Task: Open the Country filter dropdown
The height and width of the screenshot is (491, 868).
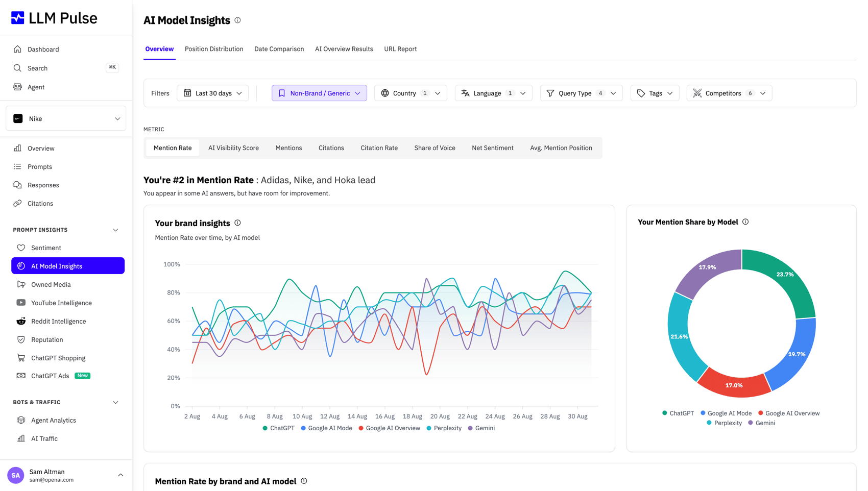Action: (x=411, y=93)
